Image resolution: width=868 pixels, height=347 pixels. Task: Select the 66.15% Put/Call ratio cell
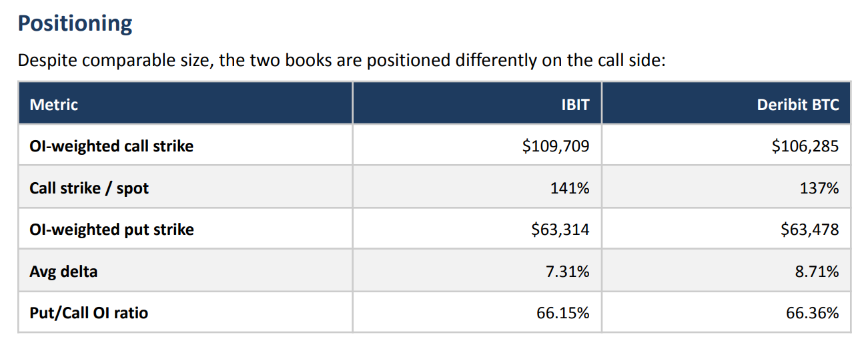(x=563, y=313)
